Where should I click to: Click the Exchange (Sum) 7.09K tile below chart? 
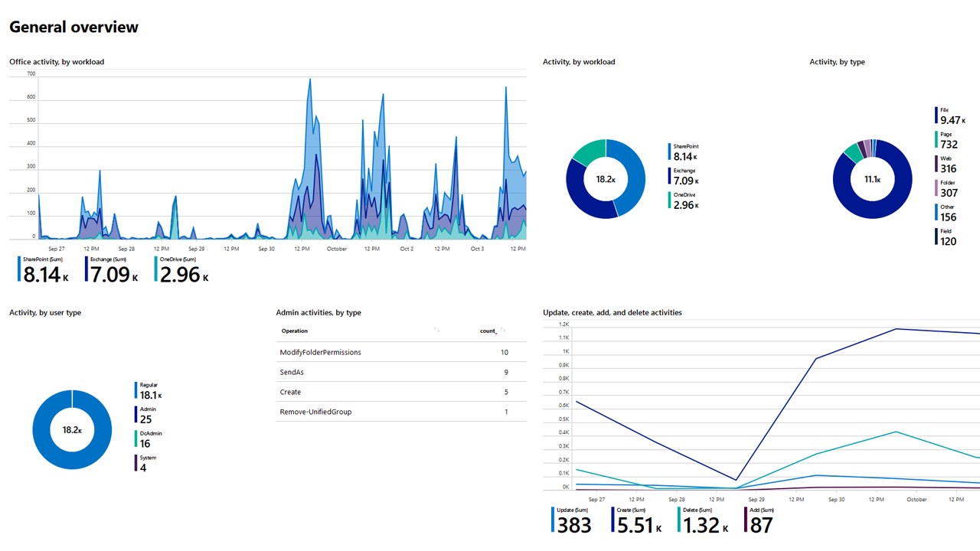[112, 270]
